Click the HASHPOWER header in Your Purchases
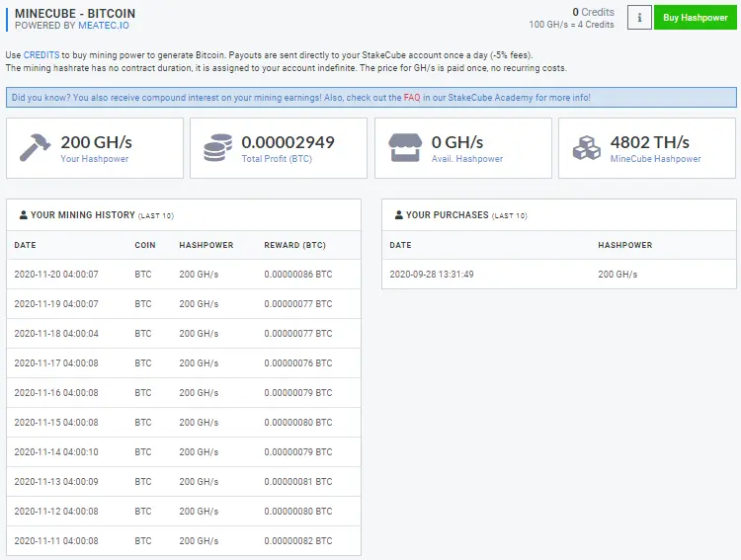The height and width of the screenshot is (560, 741). tap(624, 245)
